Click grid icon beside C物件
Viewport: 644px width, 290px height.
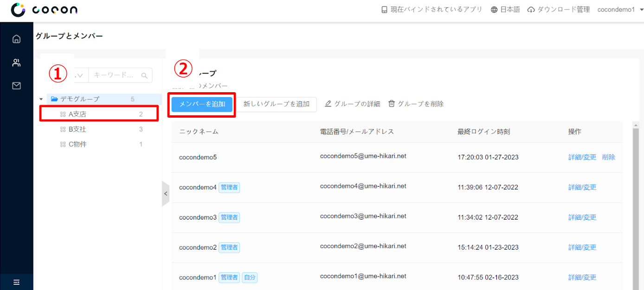63,145
